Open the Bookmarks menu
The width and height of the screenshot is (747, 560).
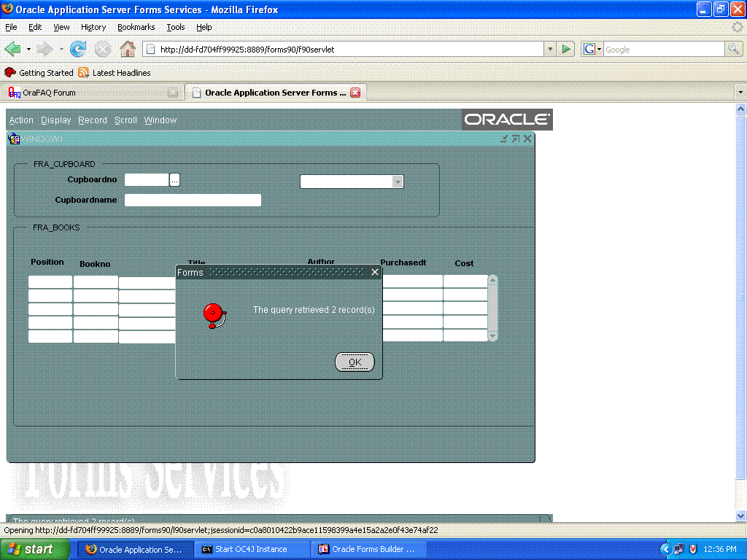tap(136, 27)
